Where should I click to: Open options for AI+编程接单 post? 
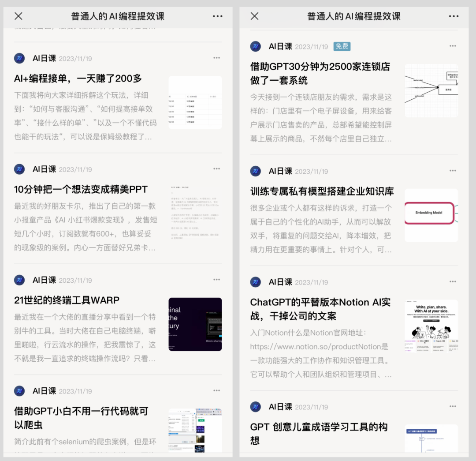[x=216, y=58]
